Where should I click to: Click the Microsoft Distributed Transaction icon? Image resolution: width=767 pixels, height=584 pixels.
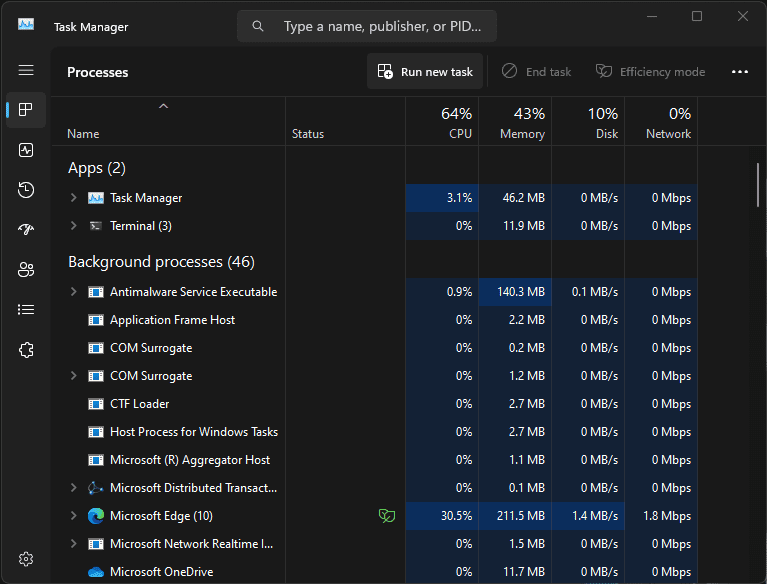click(x=95, y=488)
